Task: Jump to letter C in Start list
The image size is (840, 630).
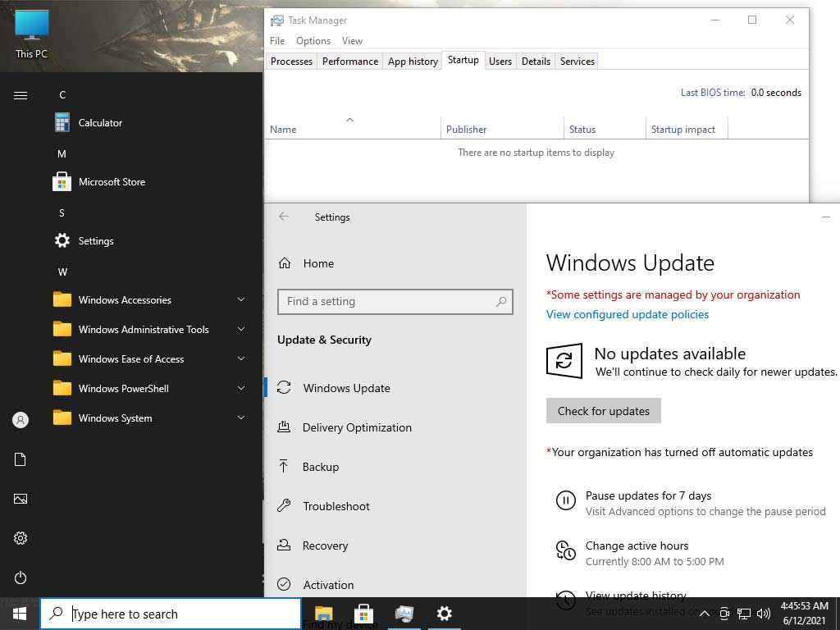Action: pos(62,95)
